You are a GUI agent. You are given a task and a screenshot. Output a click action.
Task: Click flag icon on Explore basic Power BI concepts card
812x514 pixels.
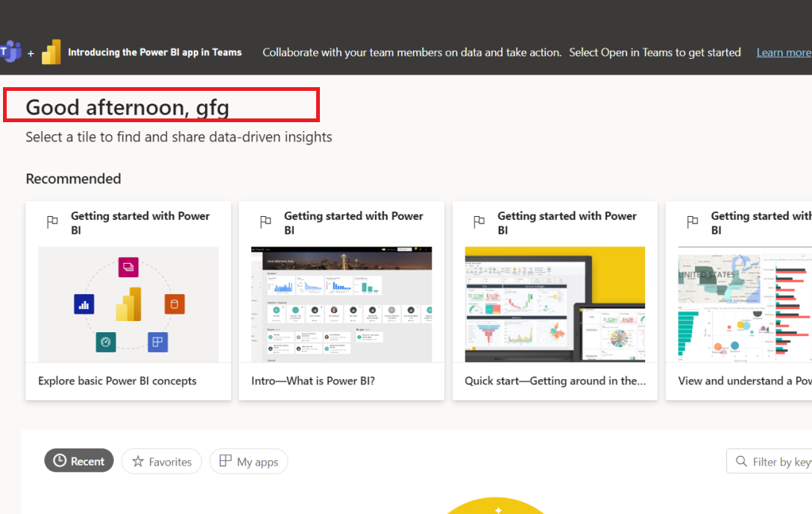click(x=52, y=222)
